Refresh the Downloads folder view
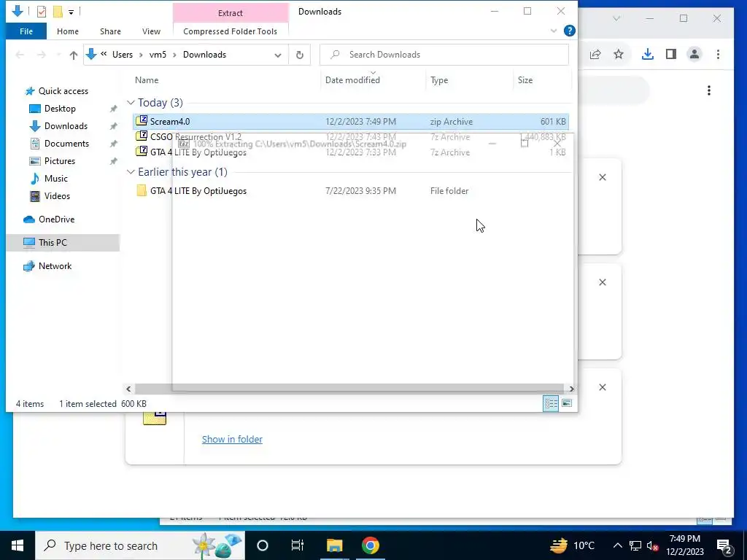The width and height of the screenshot is (747, 560). (x=300, y=55)
